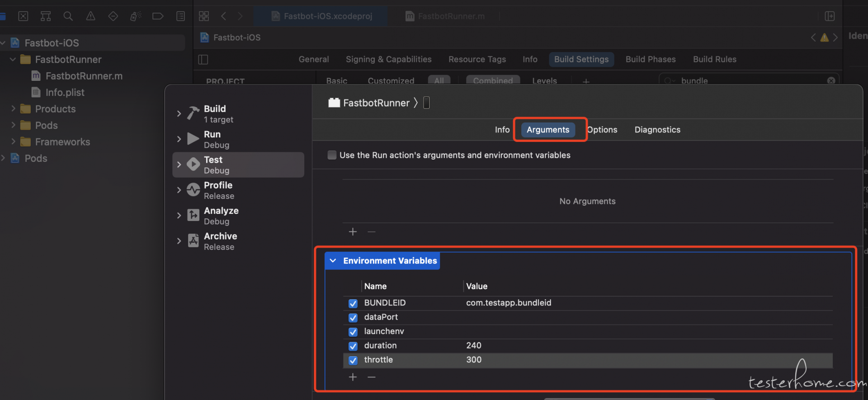Click the Profile instrument icon
Viewport: 868px width, 400px height.
coord(193,190)
